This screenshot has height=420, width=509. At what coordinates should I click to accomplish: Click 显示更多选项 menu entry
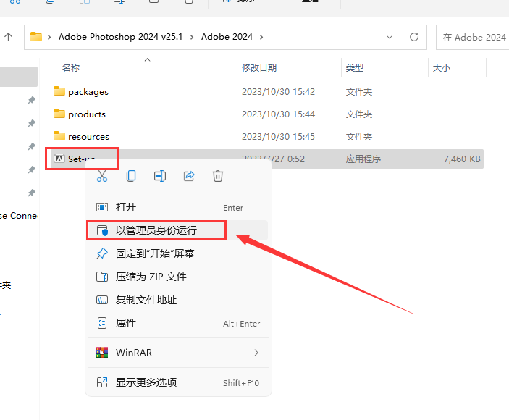(178, 382)
